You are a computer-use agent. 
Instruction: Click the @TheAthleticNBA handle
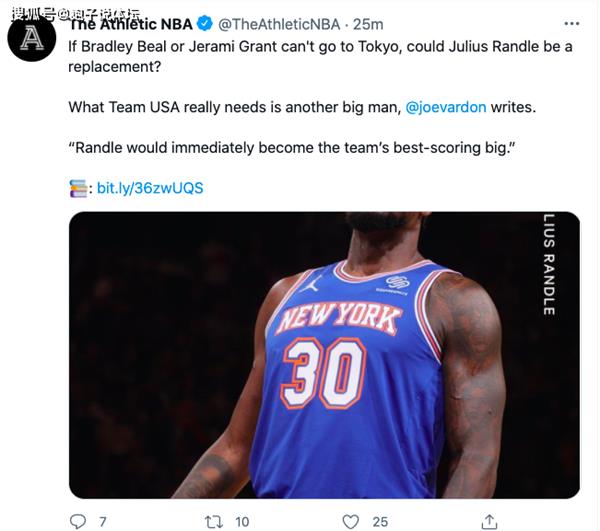coord(279,24)
